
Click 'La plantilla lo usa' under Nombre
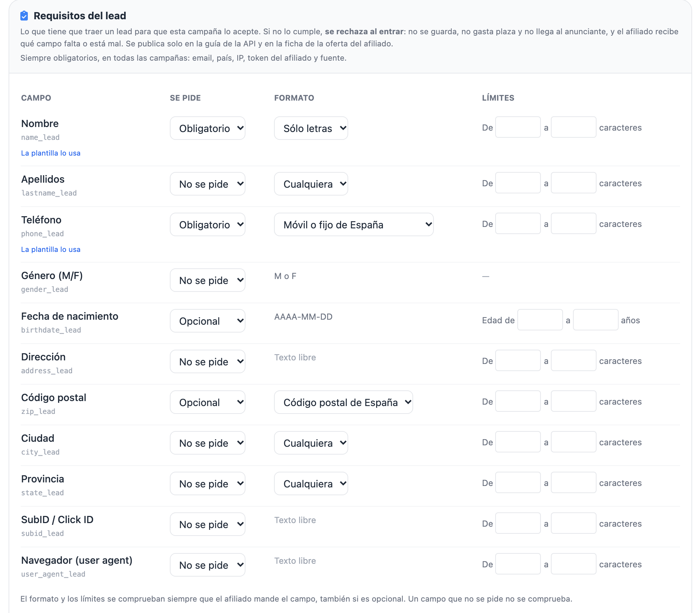point(51,153)
